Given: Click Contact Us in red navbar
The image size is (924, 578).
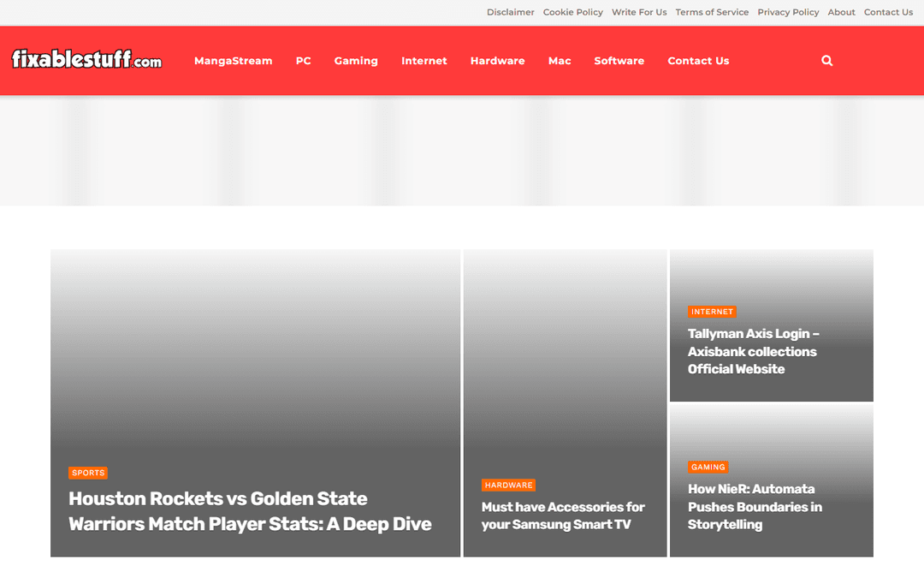Looking at the screenshot, I should point(698,61).
